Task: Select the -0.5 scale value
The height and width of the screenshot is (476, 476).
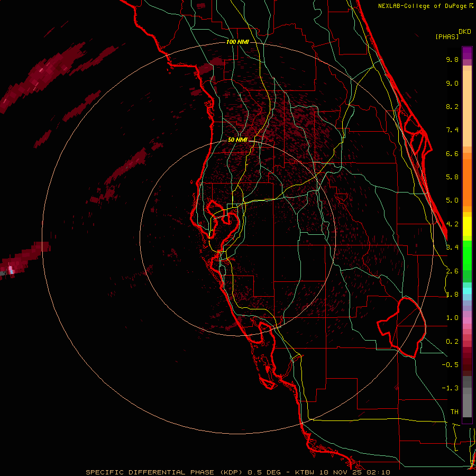Action: pyautogui.click(x=450, y=365)
